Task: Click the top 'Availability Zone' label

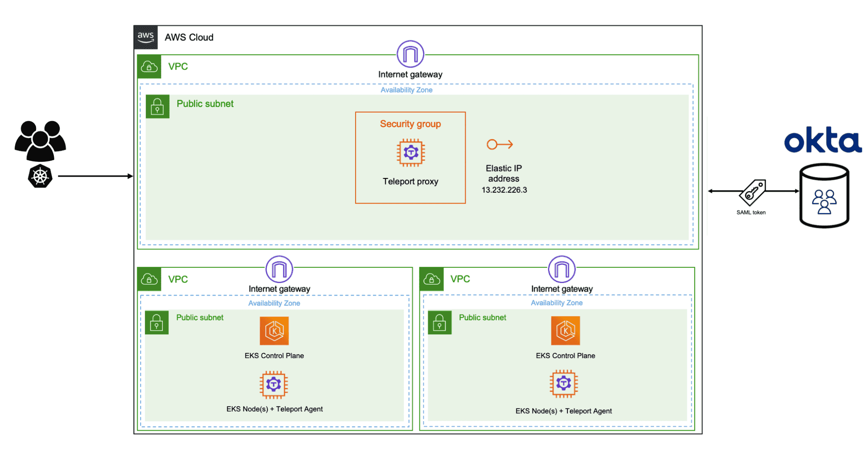Action: tap(406, 90)
